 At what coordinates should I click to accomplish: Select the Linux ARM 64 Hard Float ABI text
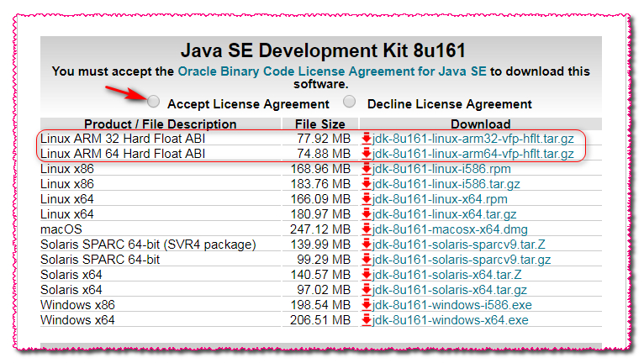click(x=123, y=154)
